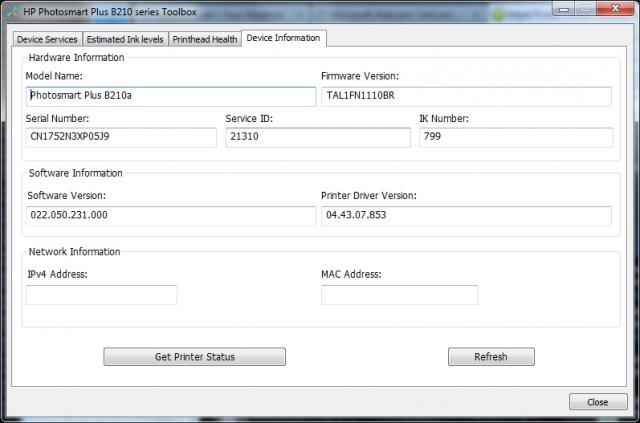This screenshot has height=423, width=640.
Task: Click the Get Printer Status button
Action: pyautogui.click(x=195, y=356)
